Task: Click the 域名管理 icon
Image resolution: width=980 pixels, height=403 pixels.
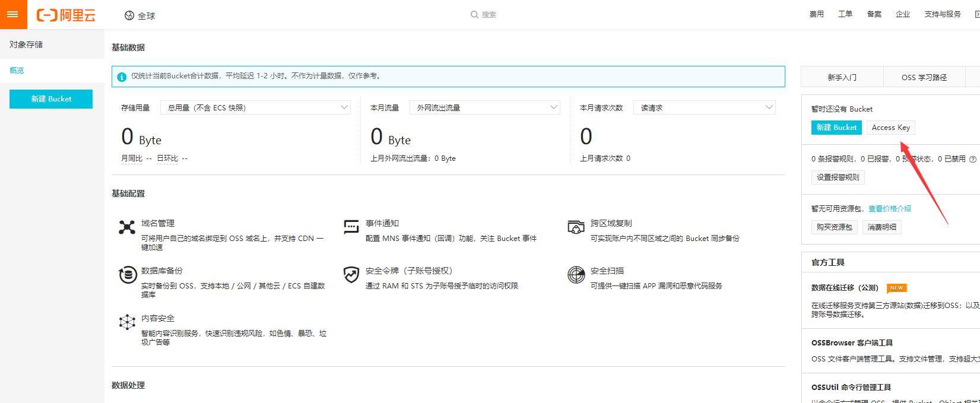Action: 127,227
